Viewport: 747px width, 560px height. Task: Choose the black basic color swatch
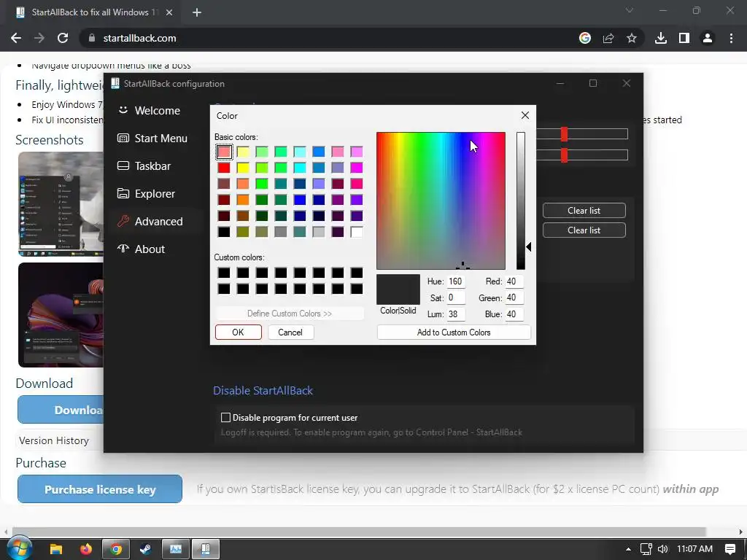pyautogui.click(x=224, y=232)
